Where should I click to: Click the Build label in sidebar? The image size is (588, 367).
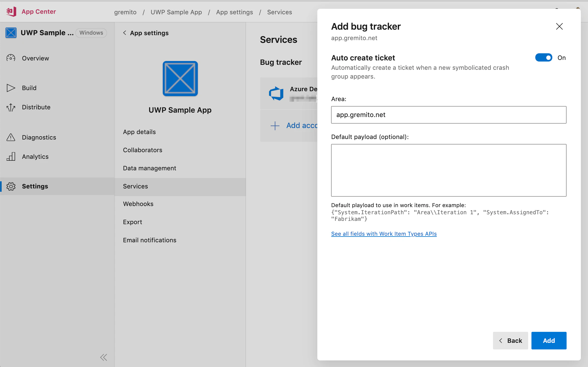point(29,88)
